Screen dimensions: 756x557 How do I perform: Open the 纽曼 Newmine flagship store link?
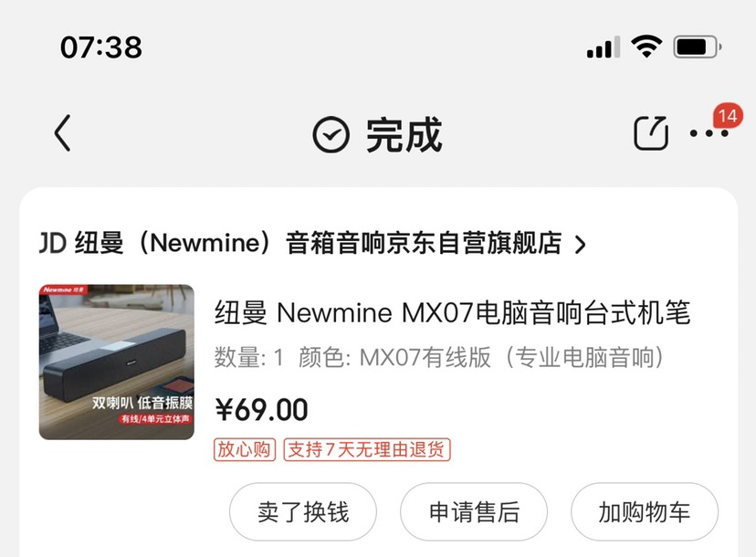pos(319,243)
